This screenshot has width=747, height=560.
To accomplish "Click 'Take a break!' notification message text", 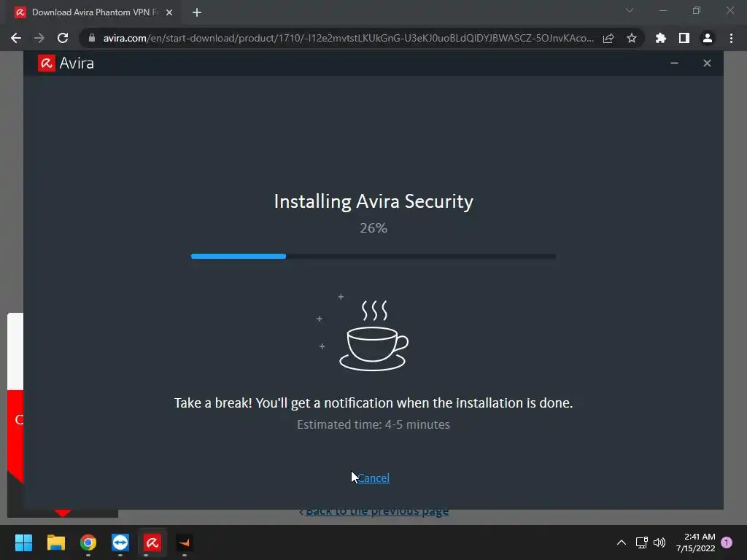I will [x=373, y=402].
